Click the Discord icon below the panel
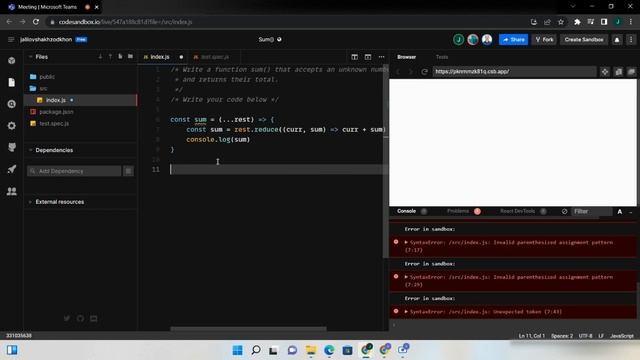The image size is (640, 360). coord(94,318)
